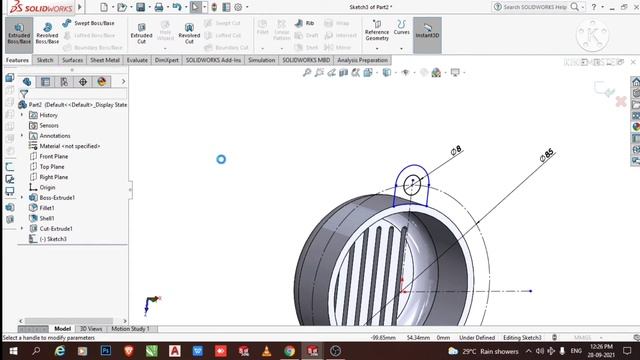Expand the Boss-Extrude1 feature
640x360 pixels.
pyautogui.click(x=22, y=198)
